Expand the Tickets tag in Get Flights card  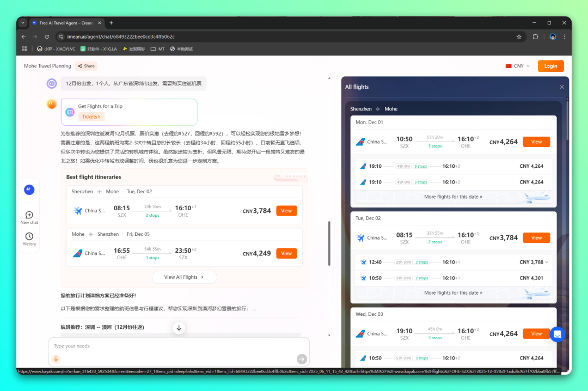click(x=91, y=117)
